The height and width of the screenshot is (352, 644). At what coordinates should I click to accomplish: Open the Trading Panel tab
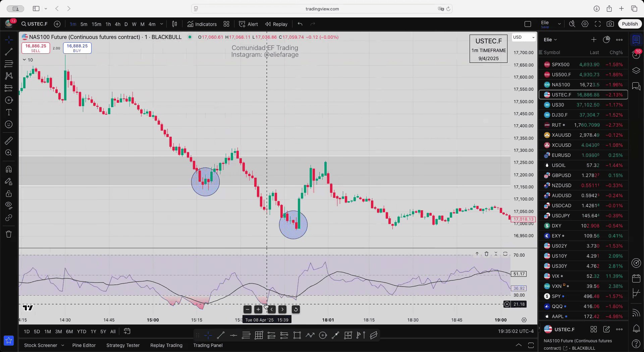pyautogui.click(x=208, y=345)
